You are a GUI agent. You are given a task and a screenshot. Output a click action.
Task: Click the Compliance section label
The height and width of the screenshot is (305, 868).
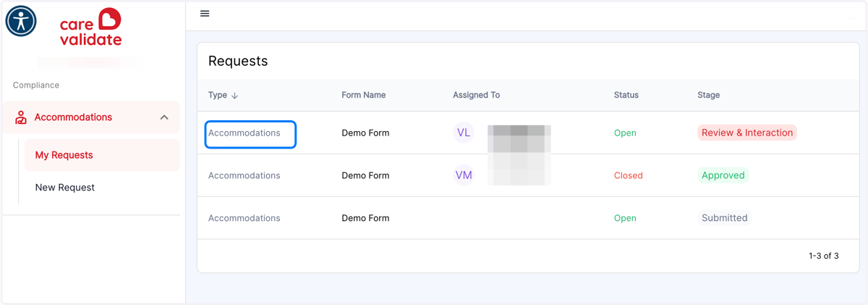[x=36, y=85]
